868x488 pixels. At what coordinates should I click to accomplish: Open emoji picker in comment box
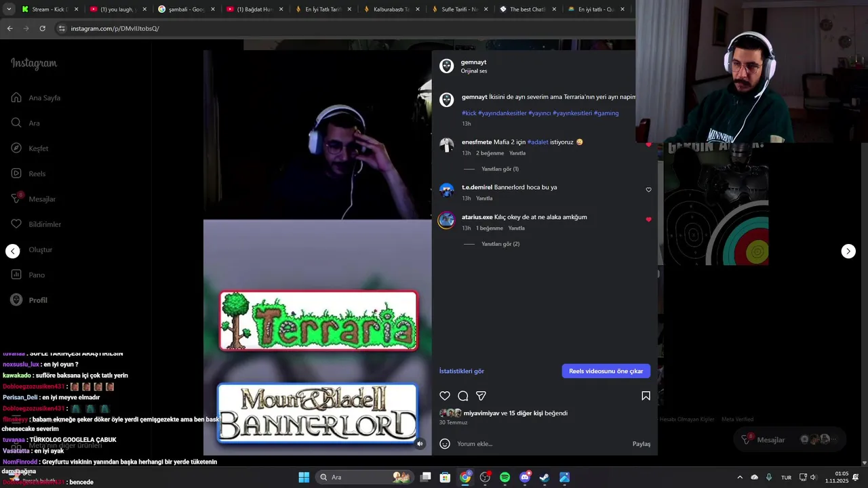[x=445, y=444]
